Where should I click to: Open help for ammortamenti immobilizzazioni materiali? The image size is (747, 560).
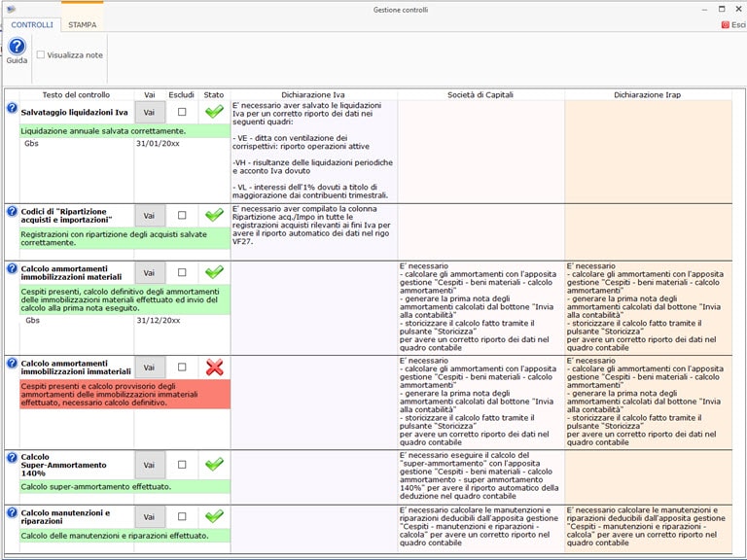coord(12,268)
